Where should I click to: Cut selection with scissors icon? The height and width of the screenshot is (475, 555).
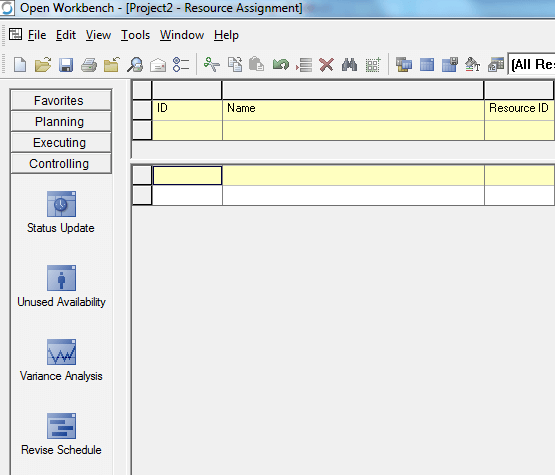click(212, 65)
